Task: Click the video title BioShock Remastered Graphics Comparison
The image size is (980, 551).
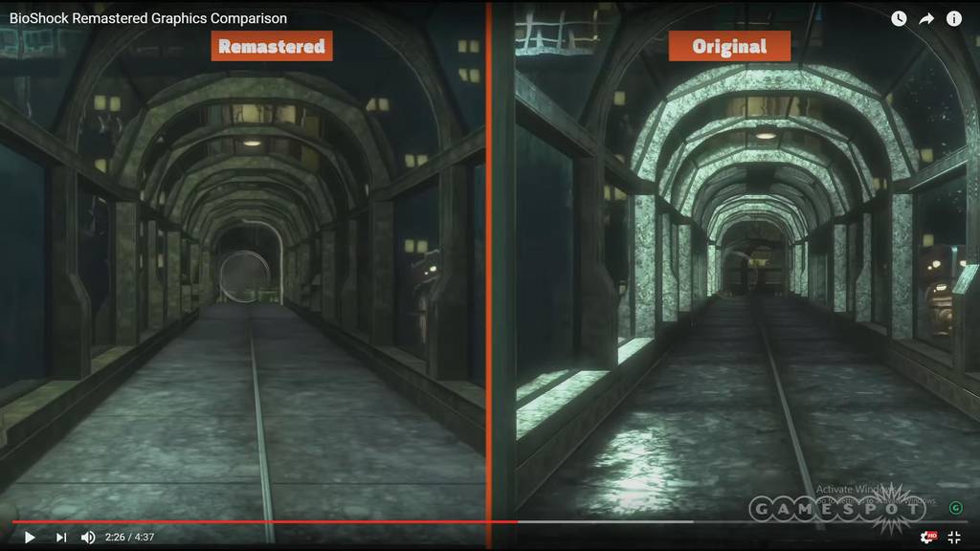Action: click(x=148, y=19)
